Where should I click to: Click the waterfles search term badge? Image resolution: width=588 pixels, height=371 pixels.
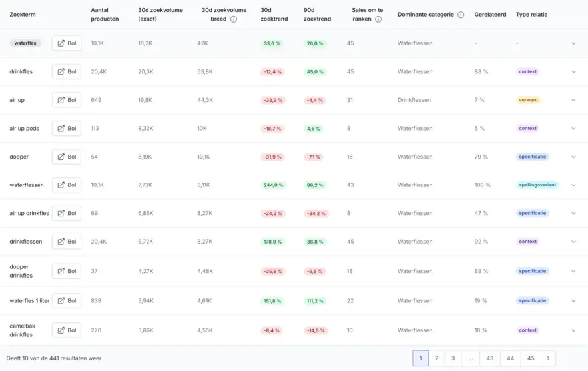tap(25, 43)
